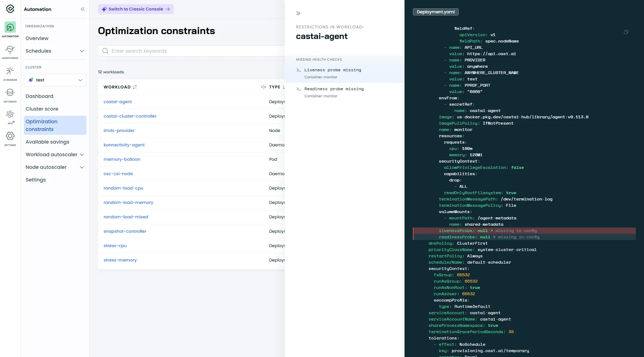Image resolution: width=644 pixels, height=357 pixels.
Task: Open the Database section icon
Action: pos(10,93)
